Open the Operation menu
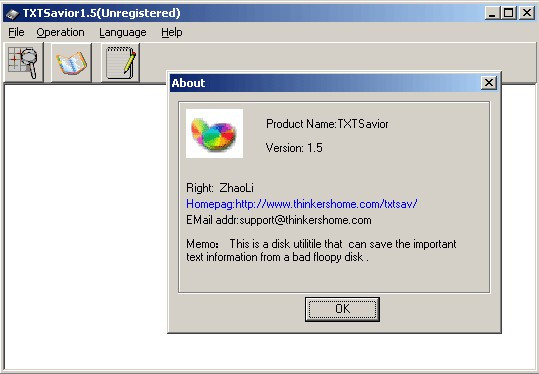Screen dimensions: 539x374 click(x=60, y=32)
